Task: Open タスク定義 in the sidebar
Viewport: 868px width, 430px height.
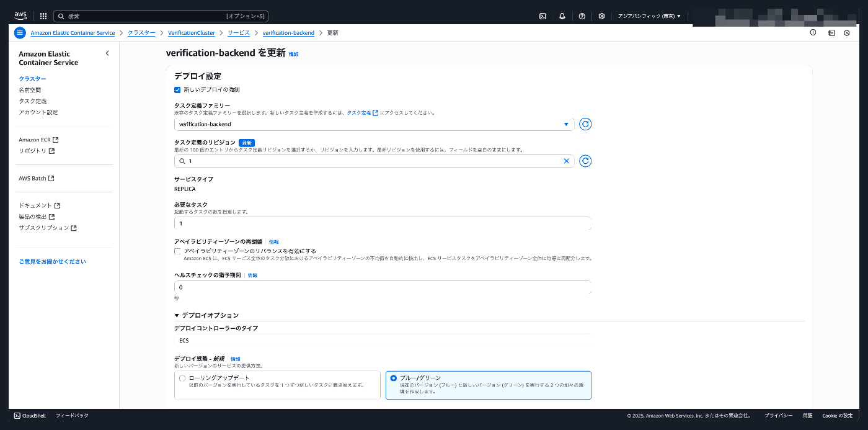Action: click(x=32, y=101)
